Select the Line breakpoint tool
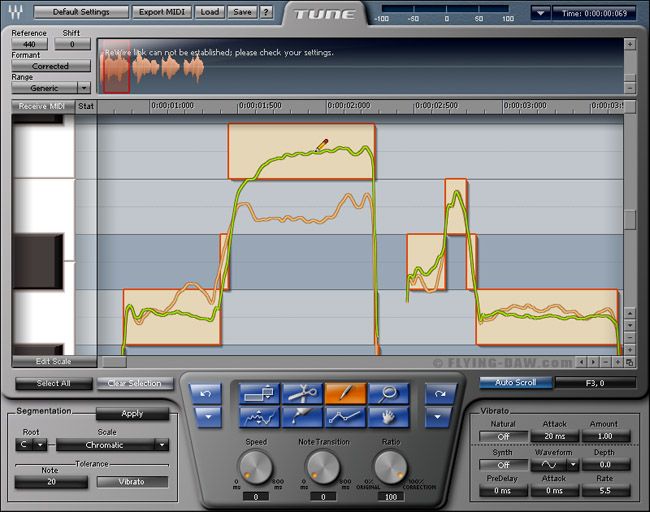The width and height of the screenshot is (650, 512). [345, 417]
